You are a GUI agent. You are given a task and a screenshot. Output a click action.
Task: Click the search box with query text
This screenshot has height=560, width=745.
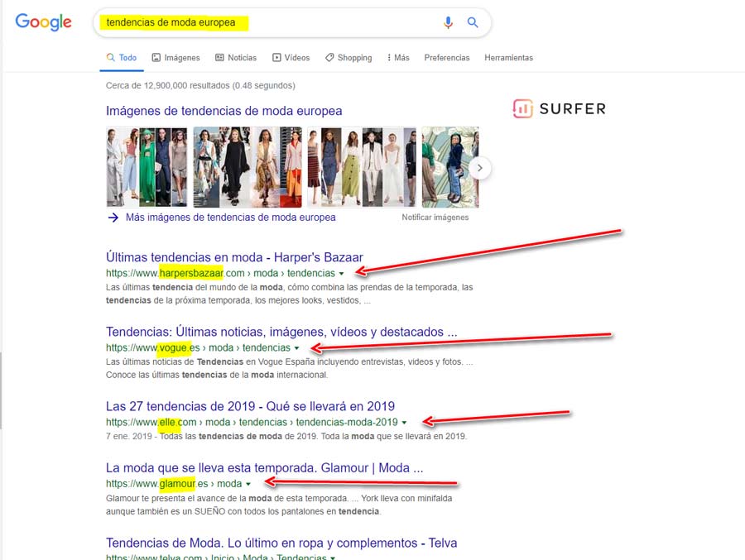coord(266,22)
